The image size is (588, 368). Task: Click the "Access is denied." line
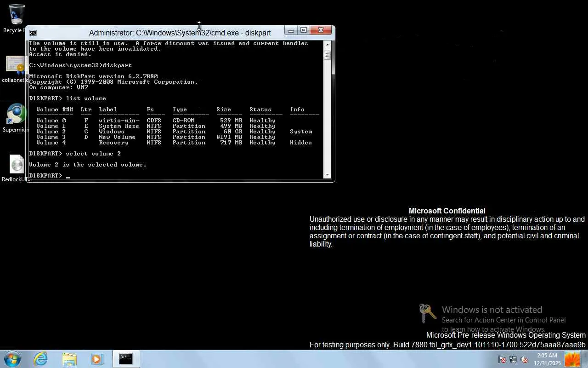tap(60, 54)
